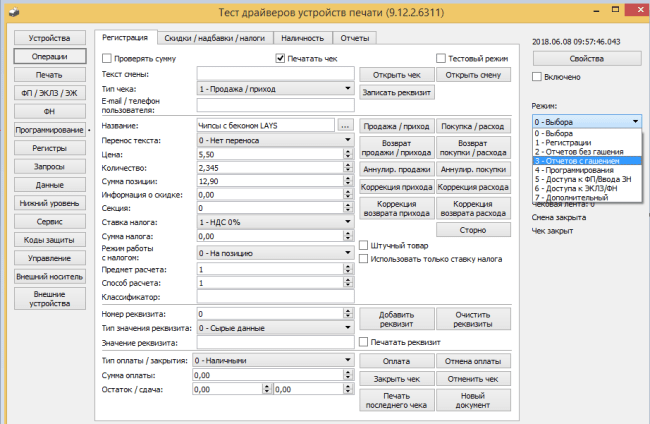Click the Закрыть чек button

(397, 379)
